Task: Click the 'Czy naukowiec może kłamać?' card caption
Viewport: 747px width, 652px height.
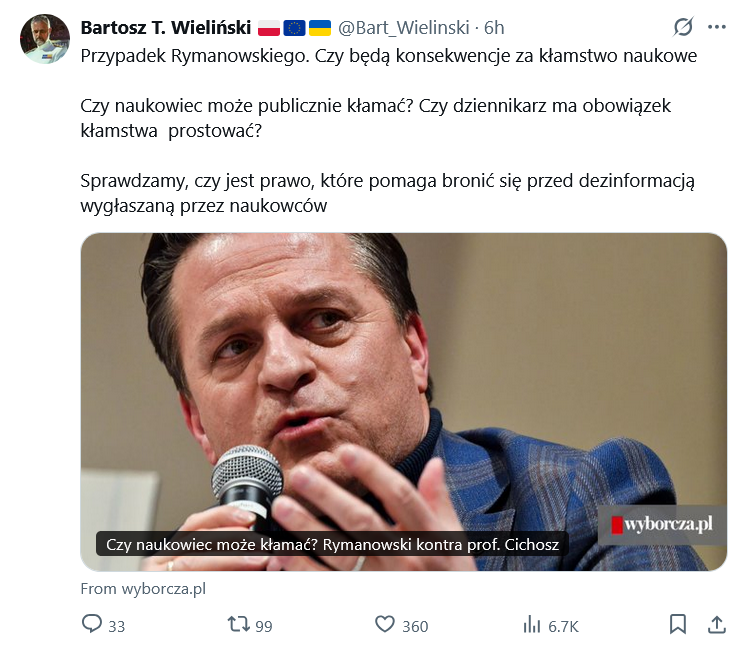Action: click(x=332, y=545)
